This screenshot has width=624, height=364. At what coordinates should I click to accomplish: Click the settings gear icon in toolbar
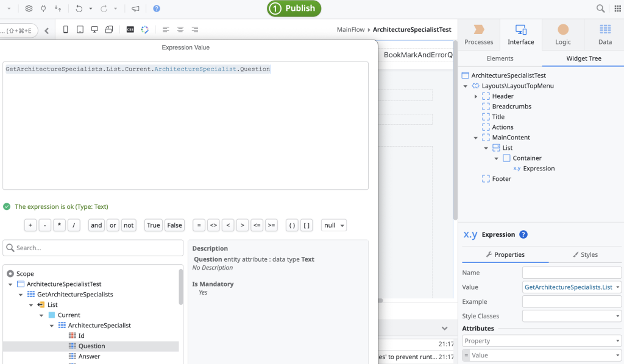pos(29,9)
